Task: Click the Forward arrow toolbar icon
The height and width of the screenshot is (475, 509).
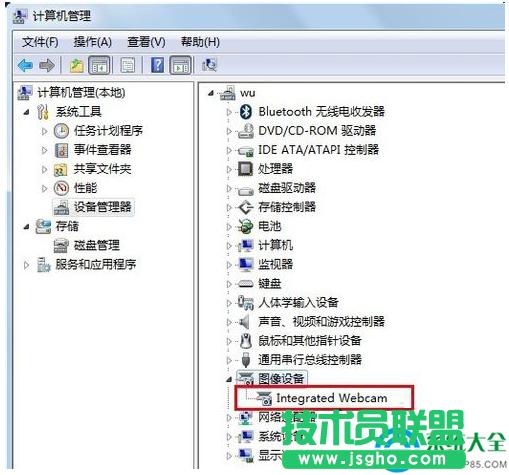Action: click(x=47, y=65)
